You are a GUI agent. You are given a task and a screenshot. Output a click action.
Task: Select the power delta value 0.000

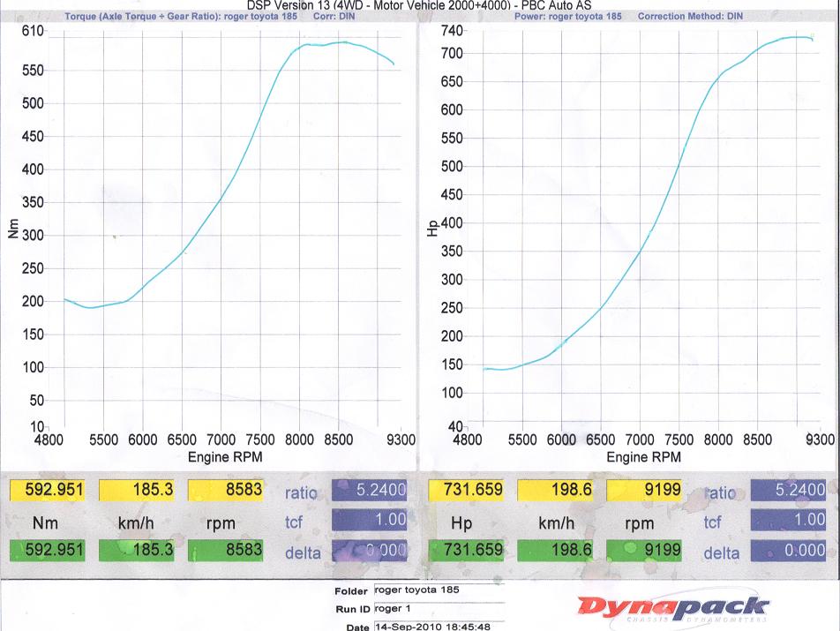[x=791, y=552]
